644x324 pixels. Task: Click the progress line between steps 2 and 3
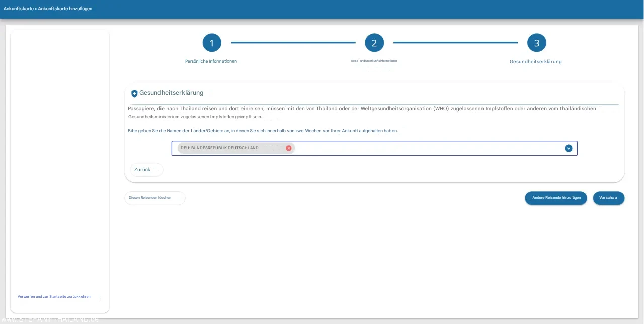[455, 43]
